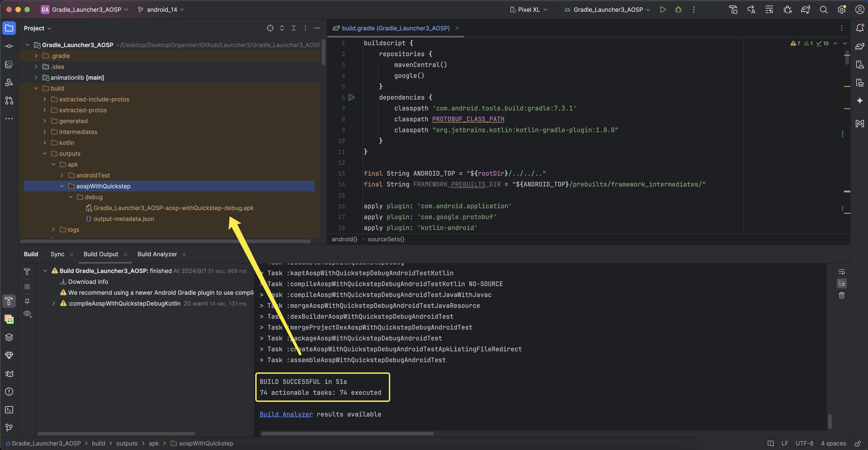Screen dimensions: 868x450
Task: Collapse the build folder
Action: (36, 88)
